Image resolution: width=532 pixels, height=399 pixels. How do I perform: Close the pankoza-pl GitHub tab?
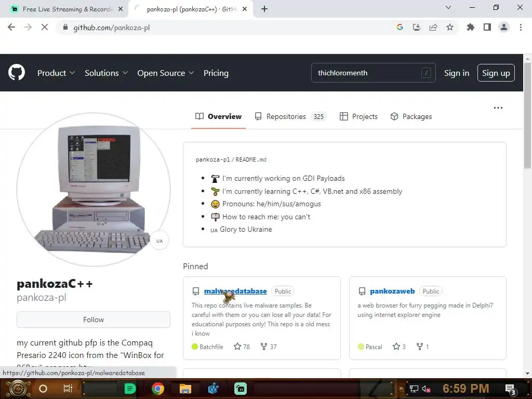coord(245,9)
